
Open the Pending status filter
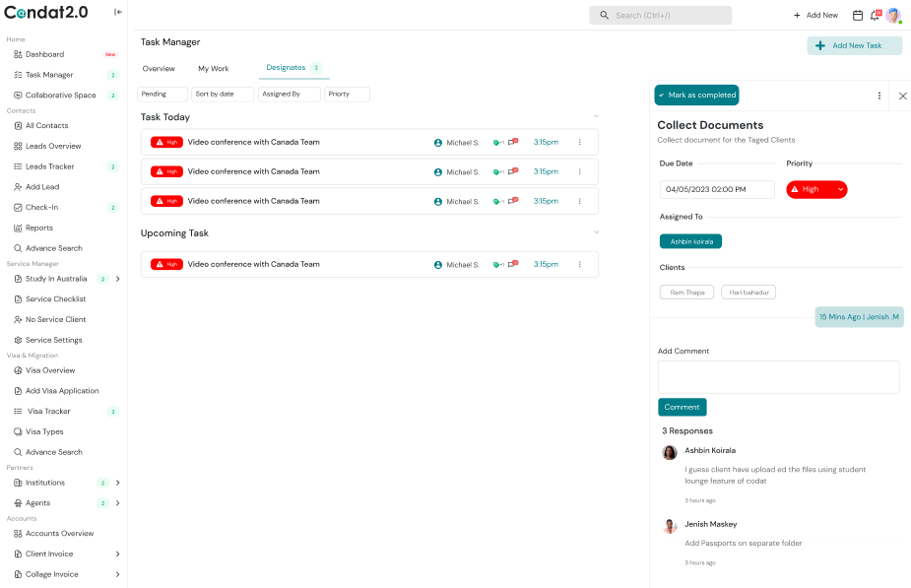[162, 95]
